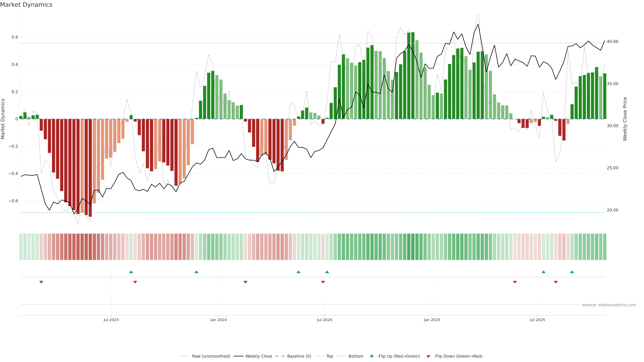Viewport: 644px width, 362px height.
Task: Click the Flip Up marker just before Jan 2024
Action: 196,272
